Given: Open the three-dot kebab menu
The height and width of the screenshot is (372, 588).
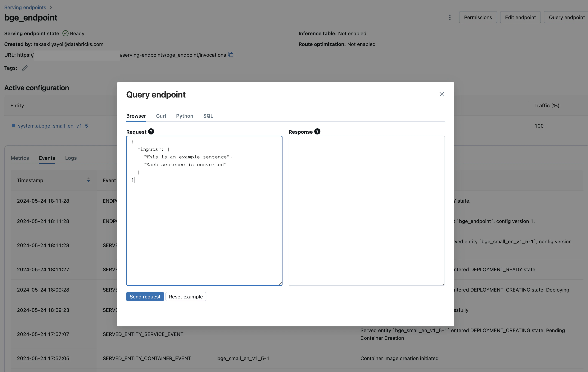Looking at the screenshot, I should pyautogui.click(x=450, y=17).
